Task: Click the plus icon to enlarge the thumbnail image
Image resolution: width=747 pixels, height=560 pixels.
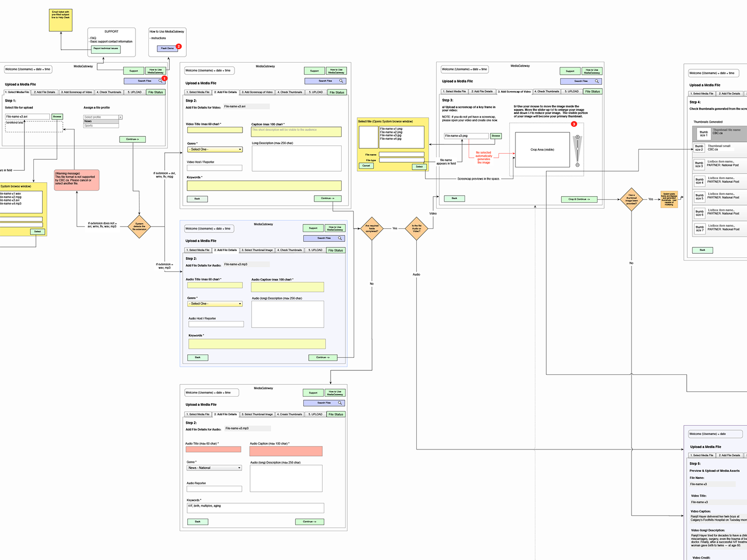Action: (x=578, y=137)
